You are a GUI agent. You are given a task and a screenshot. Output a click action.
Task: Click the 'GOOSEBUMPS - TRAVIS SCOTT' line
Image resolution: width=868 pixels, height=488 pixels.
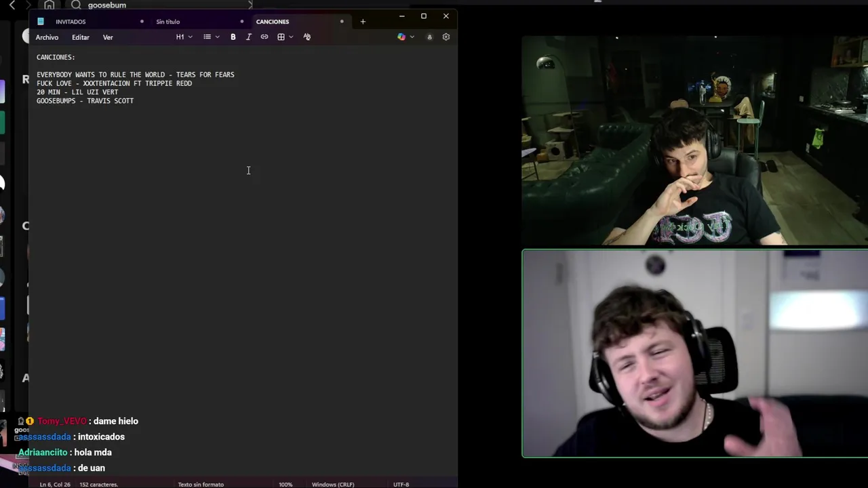click(85, 101)
